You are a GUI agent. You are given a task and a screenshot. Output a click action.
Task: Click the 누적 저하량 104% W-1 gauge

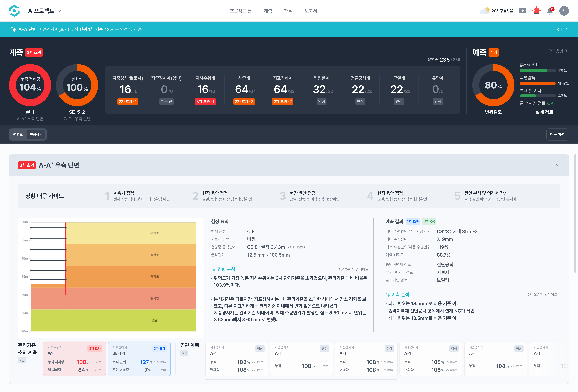pos(30,85)
